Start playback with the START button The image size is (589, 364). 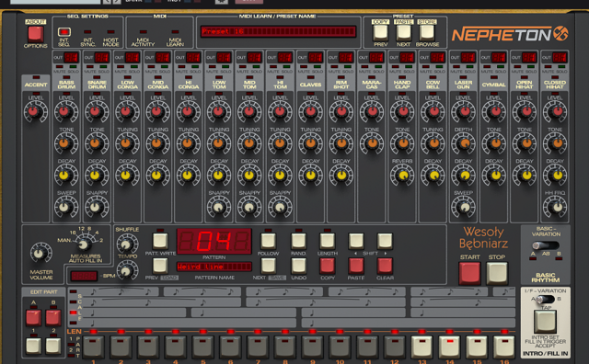(x=469, y=273)
